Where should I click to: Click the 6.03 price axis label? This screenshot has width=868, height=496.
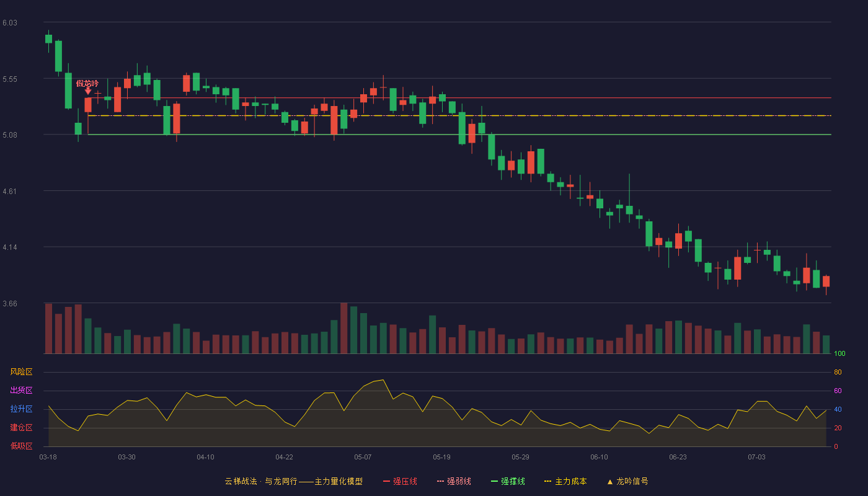coord(10,23)
